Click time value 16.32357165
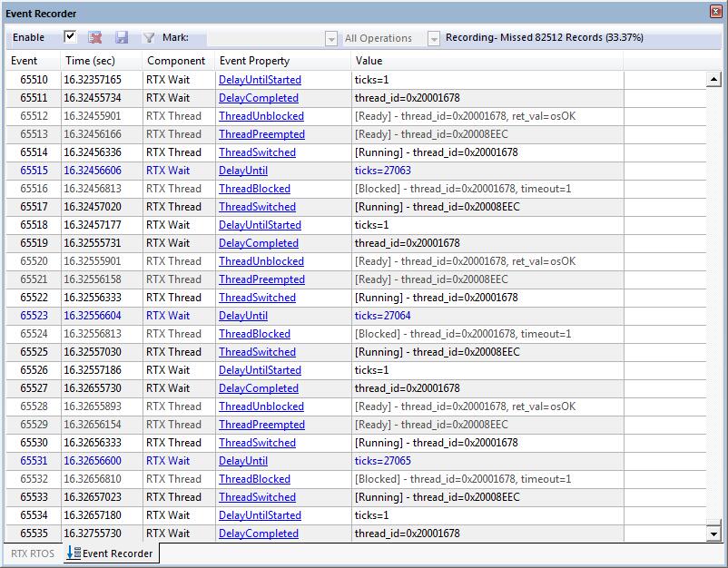 pyautogui.click(x=93, y=80)
